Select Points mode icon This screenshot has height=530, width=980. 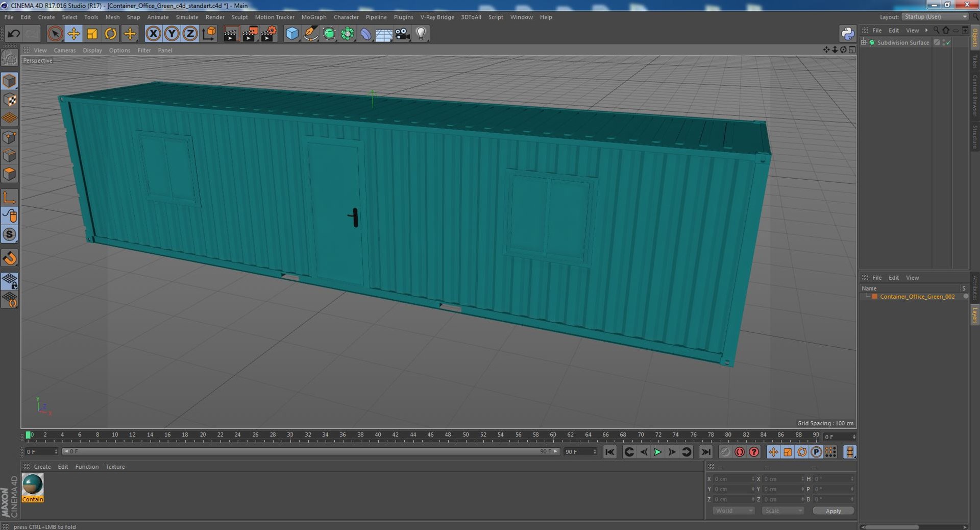(x=9, y=137)
